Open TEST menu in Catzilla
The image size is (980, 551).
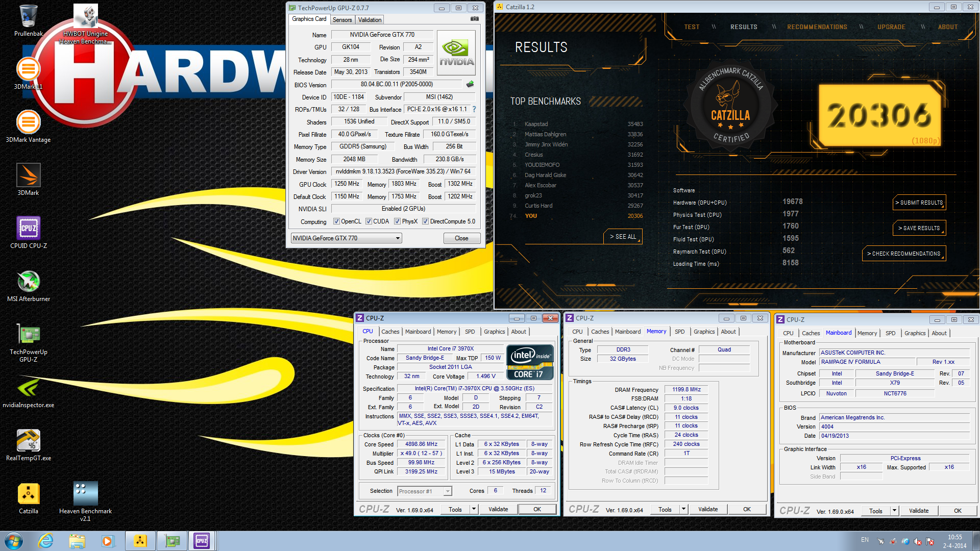[x=692, y=27]
